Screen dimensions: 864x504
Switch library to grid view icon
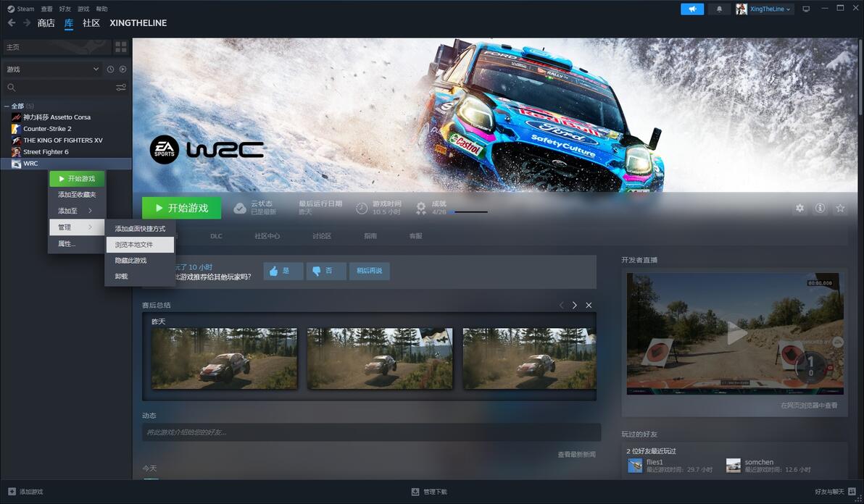point(120,47)
